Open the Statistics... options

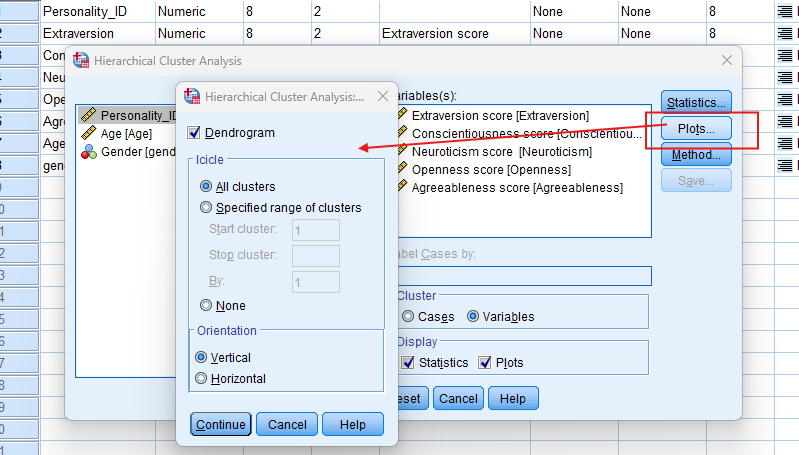coord(697,102)
